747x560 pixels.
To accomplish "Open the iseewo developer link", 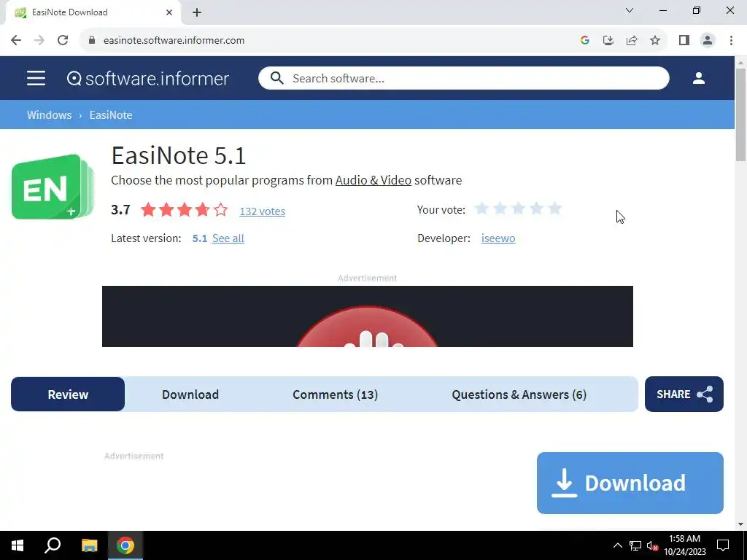I will click(x=498, y=238).
